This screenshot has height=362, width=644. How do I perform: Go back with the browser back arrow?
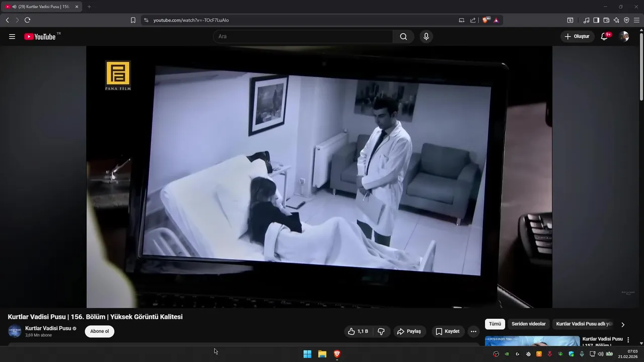coord(8,20)
